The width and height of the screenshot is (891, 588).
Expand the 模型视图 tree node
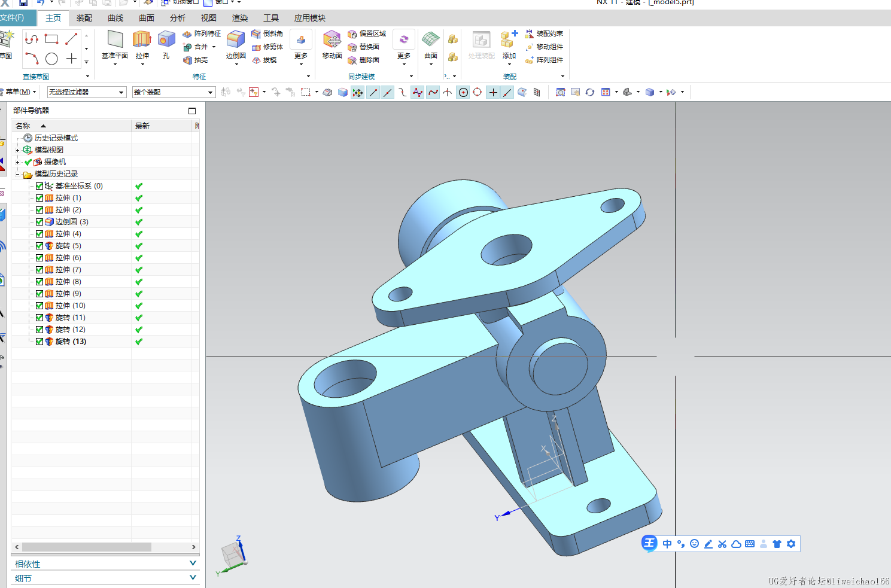pos(18,150)
